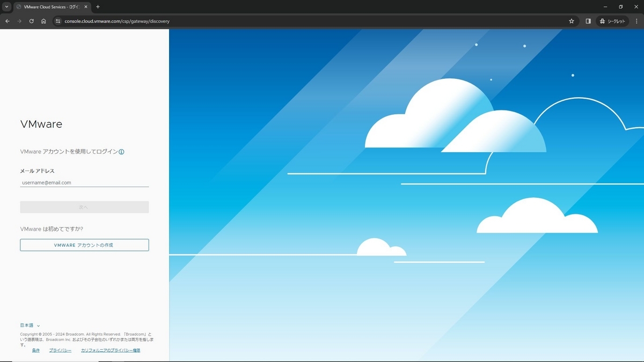This screenshot has height=362, width=644.
Task: Click the info icon next to VMware login text
Action: [121, 152]
